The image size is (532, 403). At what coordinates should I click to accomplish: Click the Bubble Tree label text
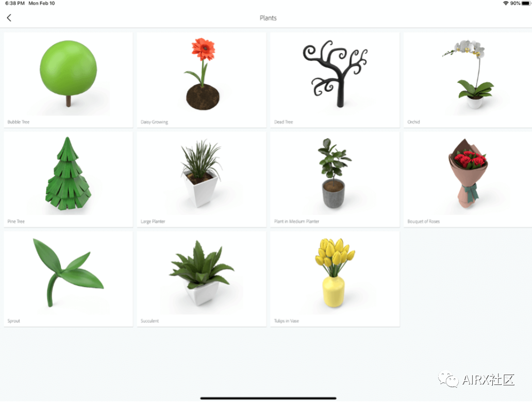[x=19, y=122]
